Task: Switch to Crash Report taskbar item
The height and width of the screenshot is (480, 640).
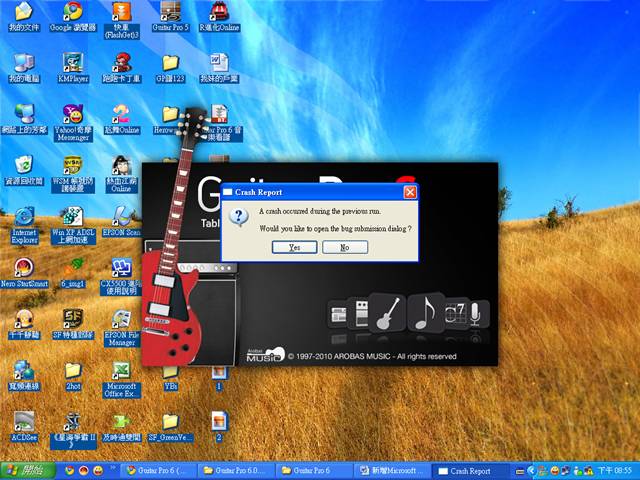Action: pos(470,471)
